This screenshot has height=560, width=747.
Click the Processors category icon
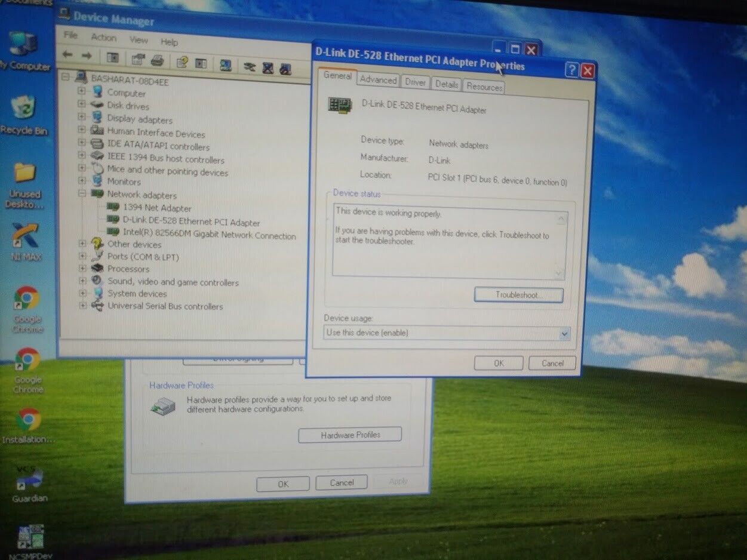click(x=97, y=269)
